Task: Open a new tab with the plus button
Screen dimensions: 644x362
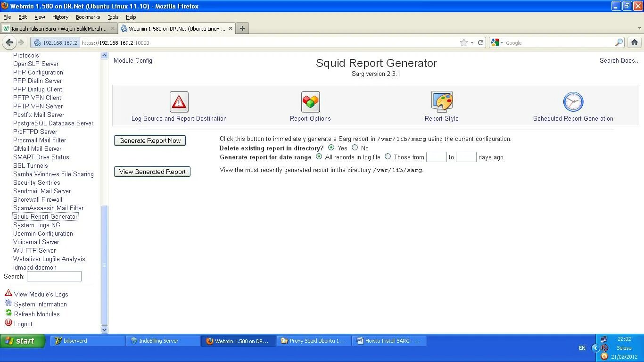Action: (242, 28)
